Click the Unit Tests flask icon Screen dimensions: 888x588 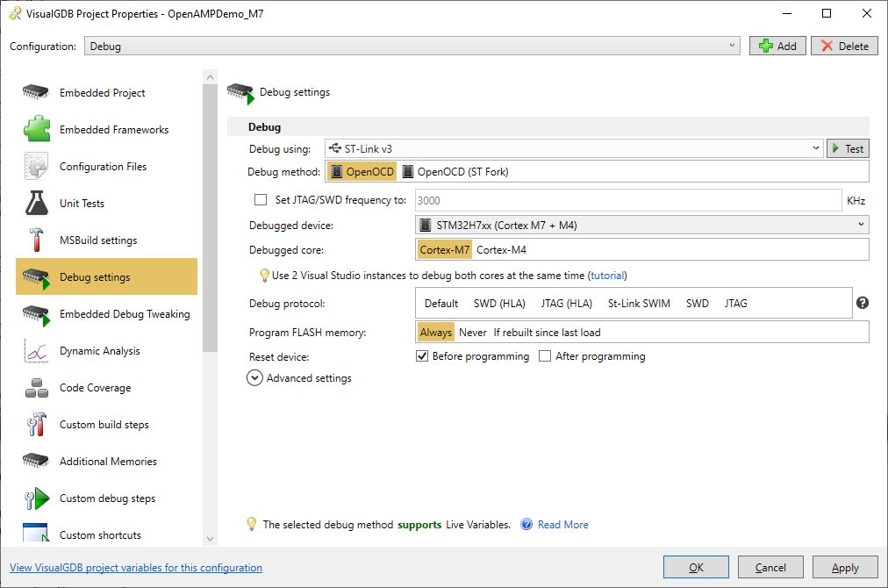point(37,203)
